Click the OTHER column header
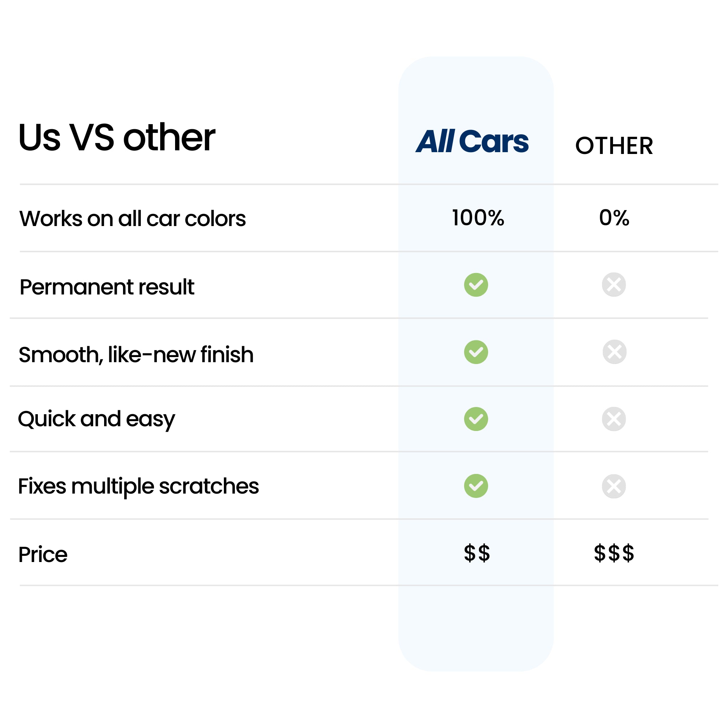The image size is (728, 728). [614, 146]
